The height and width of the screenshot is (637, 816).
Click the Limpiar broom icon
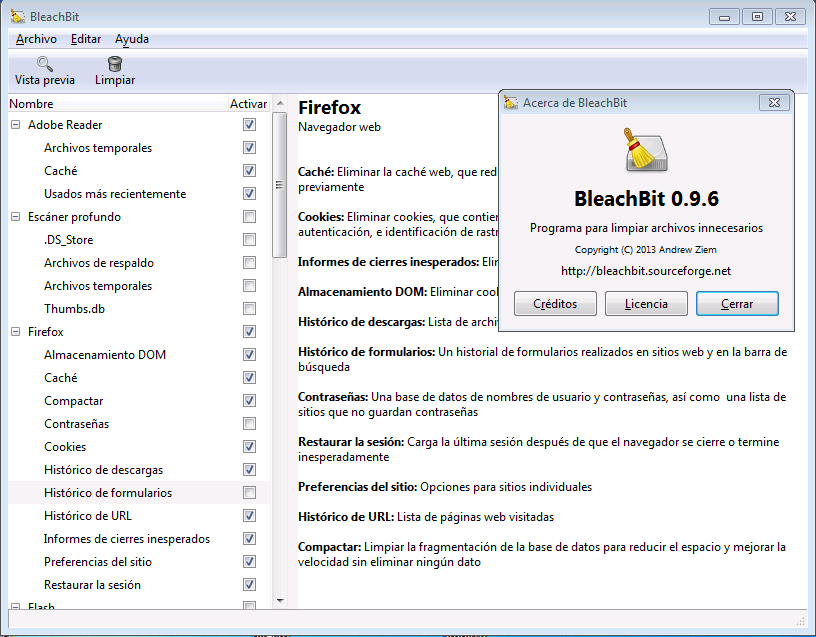113,63
